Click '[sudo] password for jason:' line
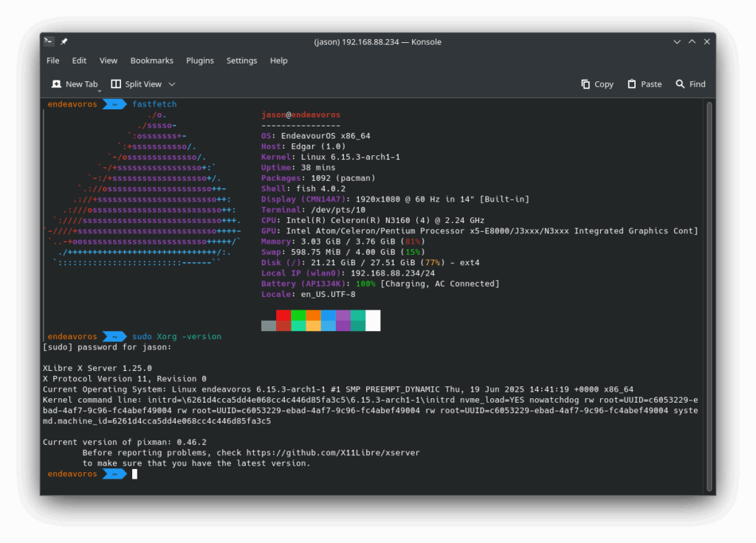This screenshot has height=543, width=756. coord(107,347)
